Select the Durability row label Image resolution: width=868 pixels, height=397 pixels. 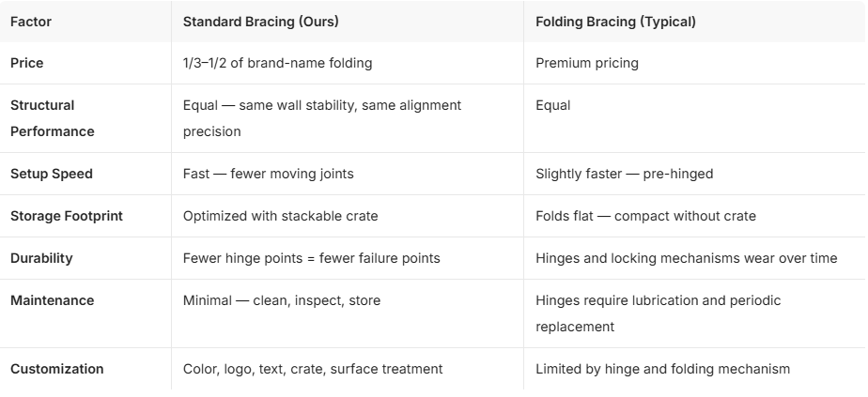(41, 258)
